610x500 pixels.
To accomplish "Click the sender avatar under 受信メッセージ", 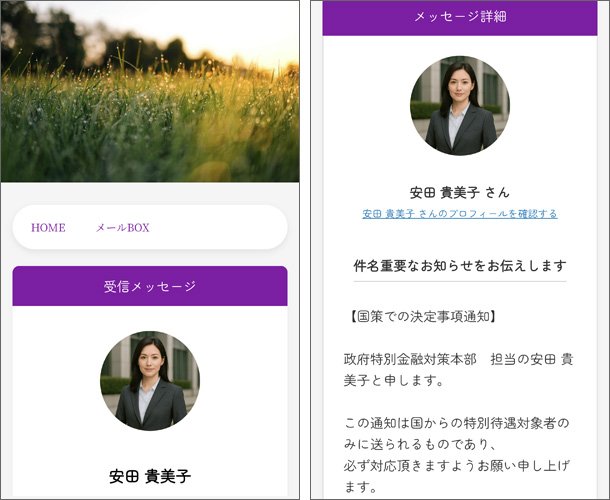I will click(x=150, y=381).
